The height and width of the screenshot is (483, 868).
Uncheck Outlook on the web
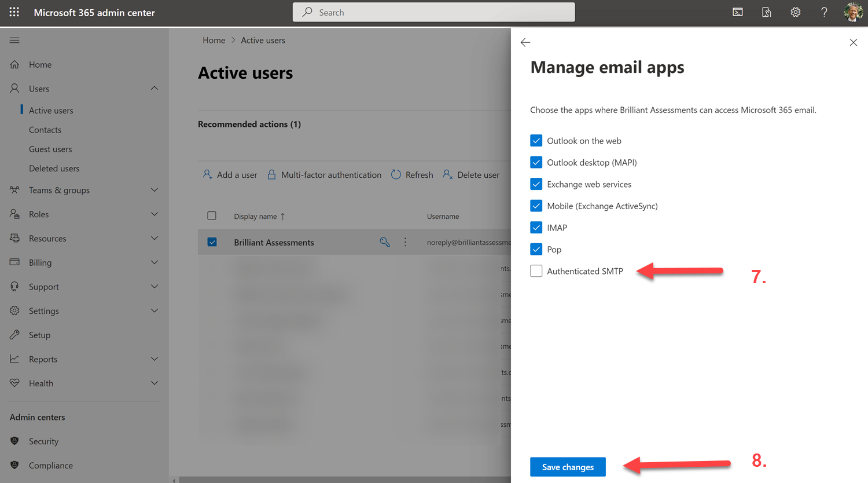(x=536, y=141)
